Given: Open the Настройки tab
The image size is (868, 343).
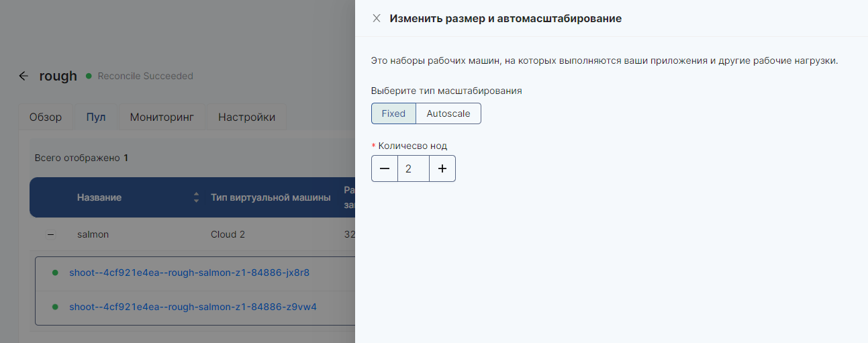Looking at the screenshot, I should [x=246, y=117].
